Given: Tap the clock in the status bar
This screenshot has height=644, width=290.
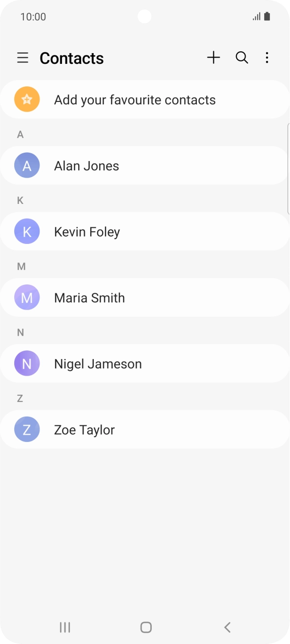Looking at the screenshot, I should pyautogui.click(x=34, y=16).
